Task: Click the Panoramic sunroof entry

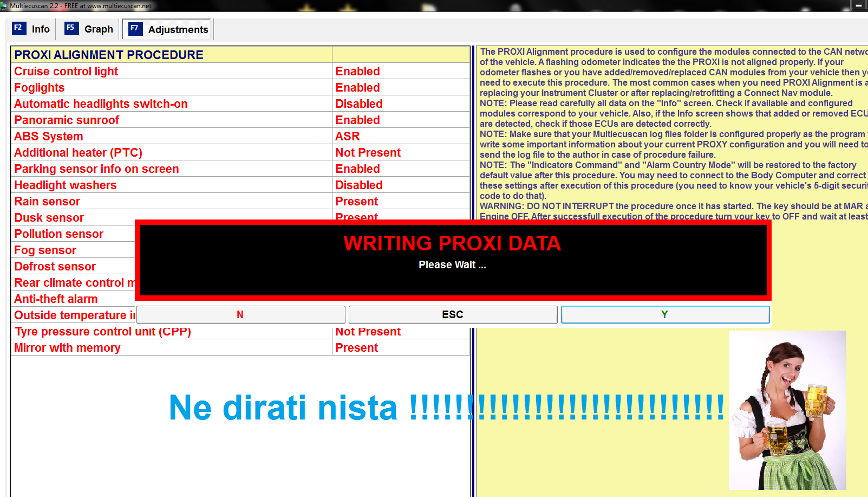Action: 67,120
